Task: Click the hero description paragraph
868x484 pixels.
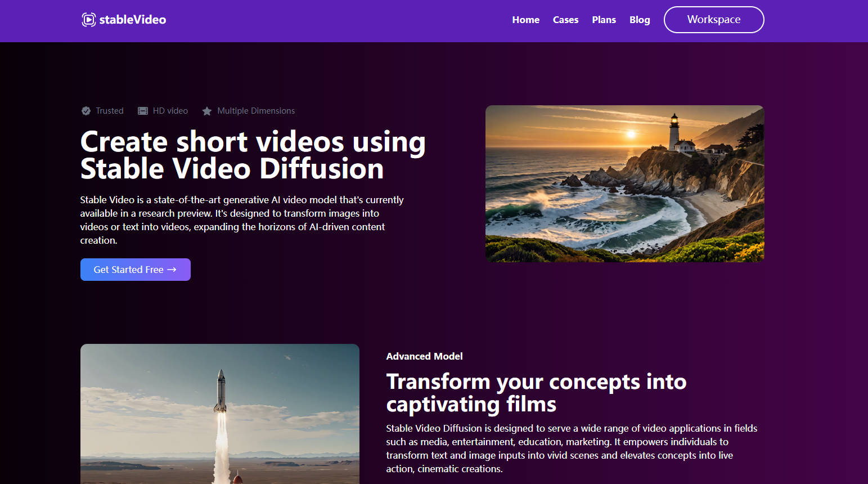Action: 242,219
